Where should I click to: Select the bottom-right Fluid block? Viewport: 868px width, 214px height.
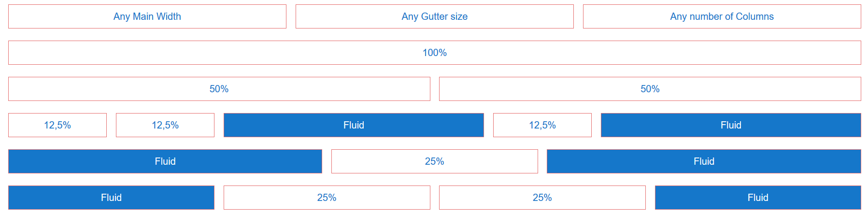click(x=758, y=198)
